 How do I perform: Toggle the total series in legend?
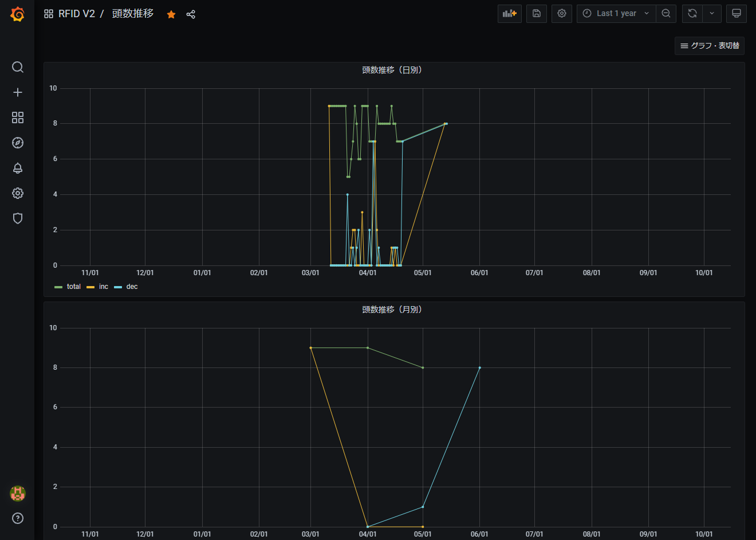tap(73, 287)
